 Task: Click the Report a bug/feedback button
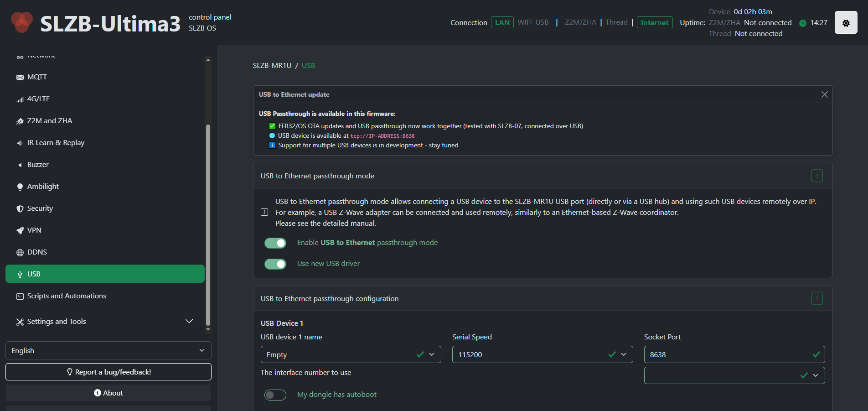click(x=108, y=372)
